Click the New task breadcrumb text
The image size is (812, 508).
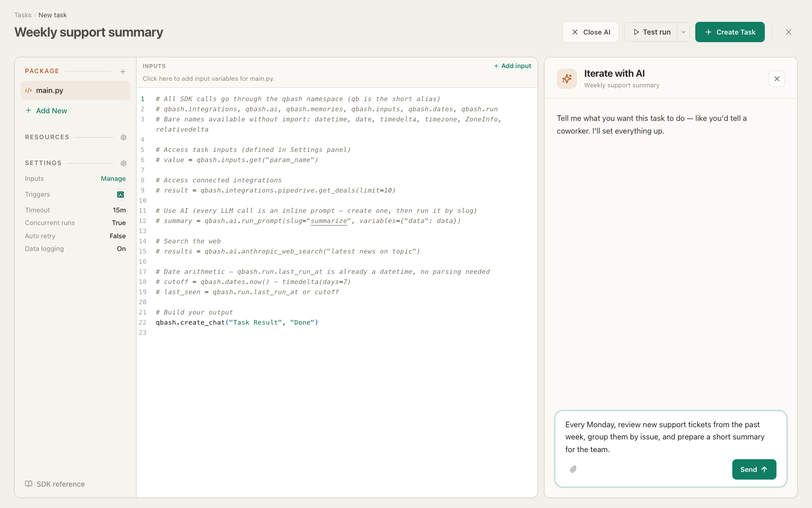pos(53,15)
